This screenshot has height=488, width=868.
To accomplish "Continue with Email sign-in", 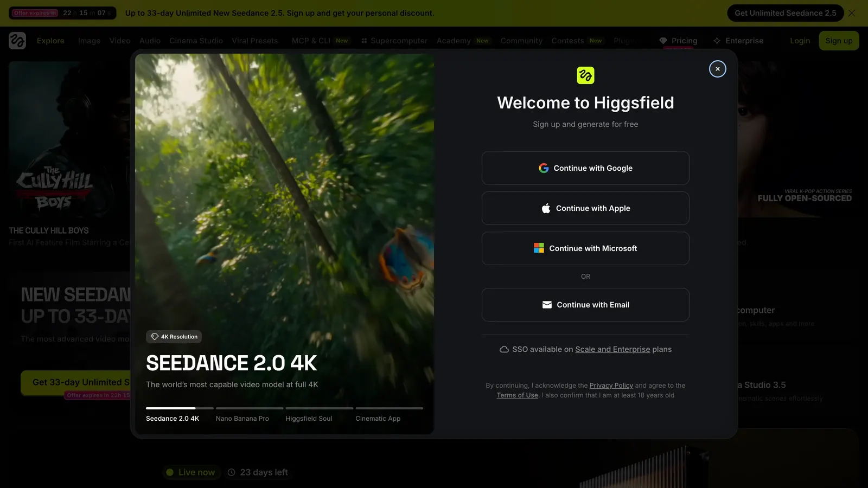I will coord(585,305).
